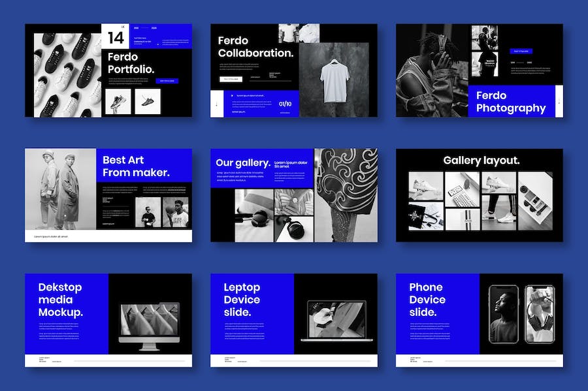Click the large patterned fabric image

346,195
